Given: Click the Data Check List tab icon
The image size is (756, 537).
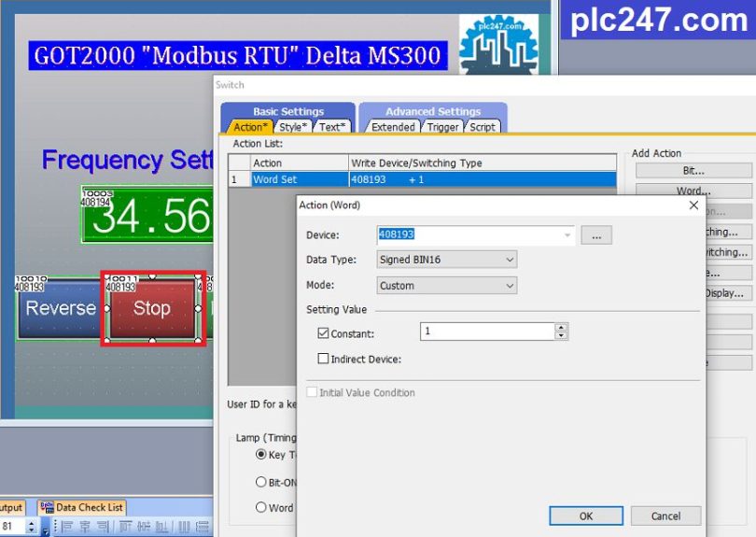Looking at the screenshot, I should coord(47,507).
